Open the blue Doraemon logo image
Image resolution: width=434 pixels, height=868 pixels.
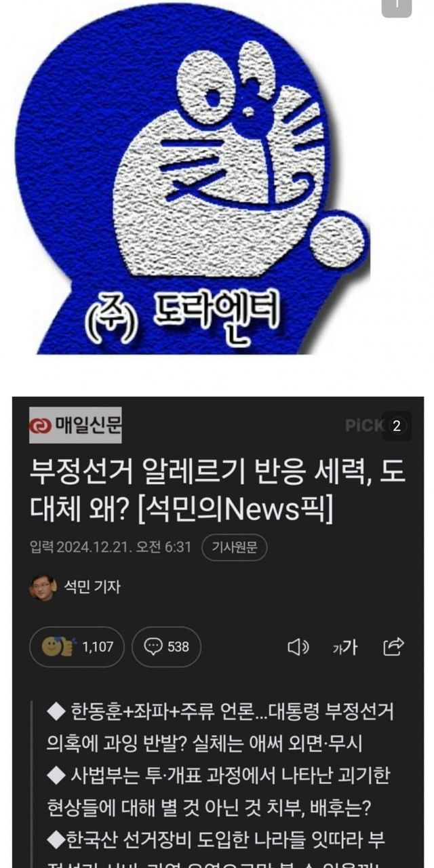coord(193,179)
